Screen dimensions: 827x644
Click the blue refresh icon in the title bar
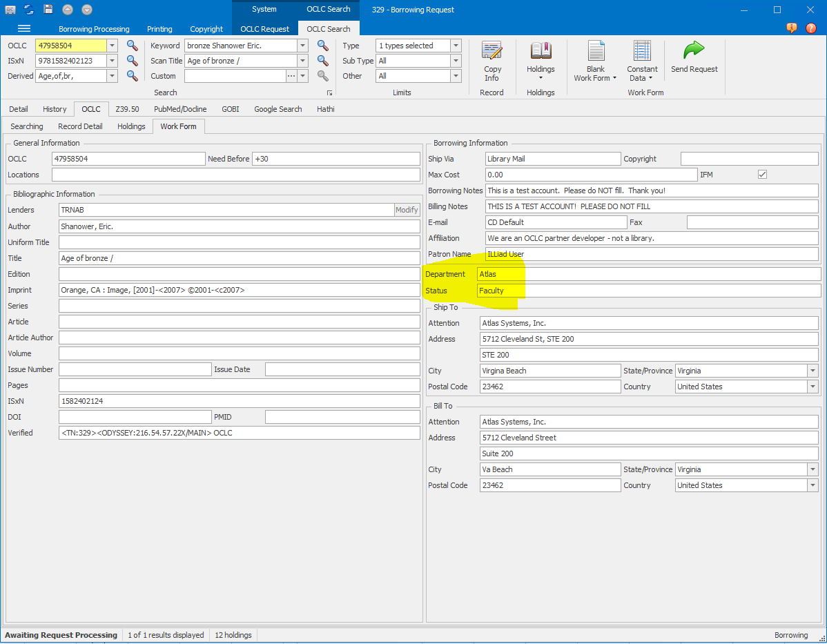[x=28, y=9]
